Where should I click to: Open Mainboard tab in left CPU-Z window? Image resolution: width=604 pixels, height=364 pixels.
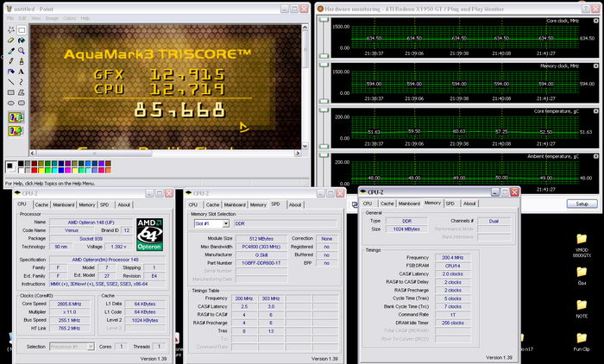[x=64, y=205]
